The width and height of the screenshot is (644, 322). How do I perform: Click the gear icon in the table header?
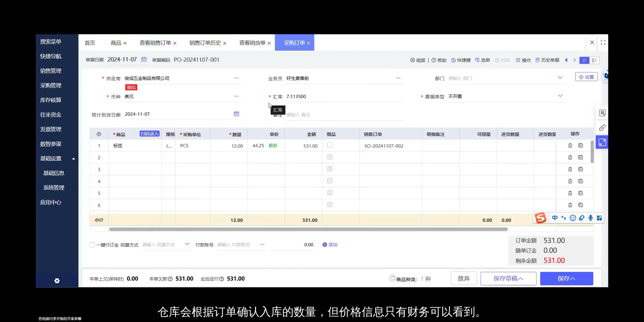[x=98, y=134]
